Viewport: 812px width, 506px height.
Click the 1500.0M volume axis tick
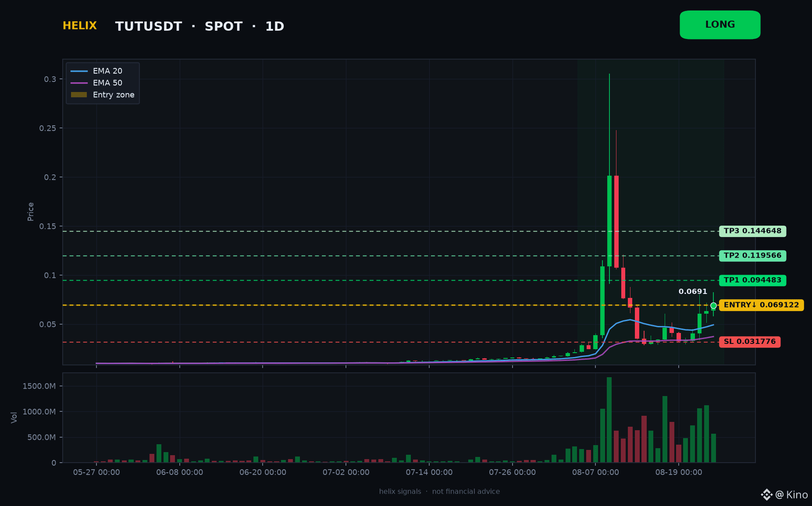coord(39,386)
